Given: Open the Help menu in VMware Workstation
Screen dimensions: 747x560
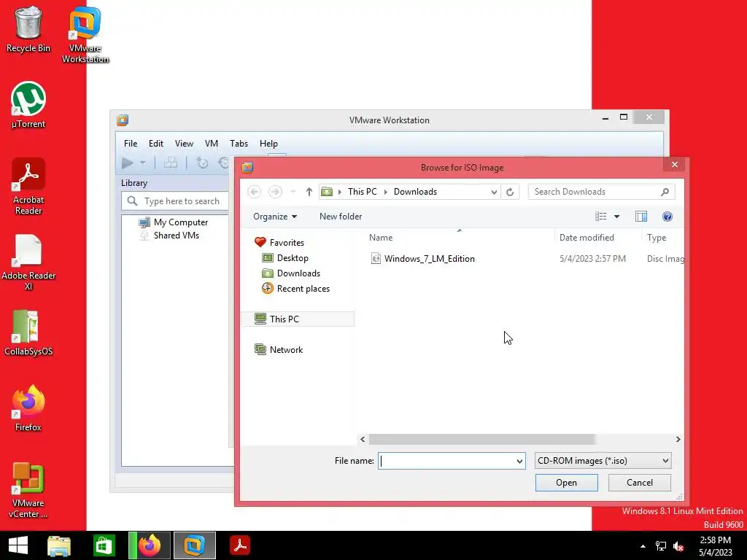Looking at the screenshot, I should 268,144.
